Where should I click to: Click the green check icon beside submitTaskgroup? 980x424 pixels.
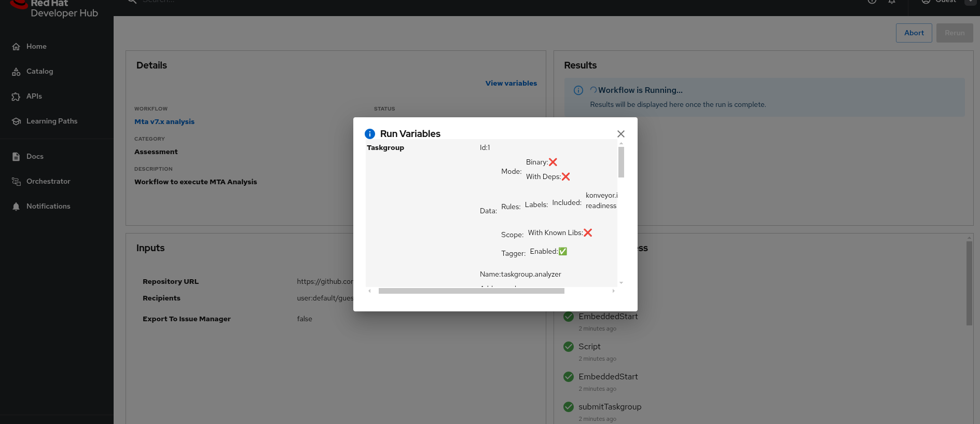point(569,407)
